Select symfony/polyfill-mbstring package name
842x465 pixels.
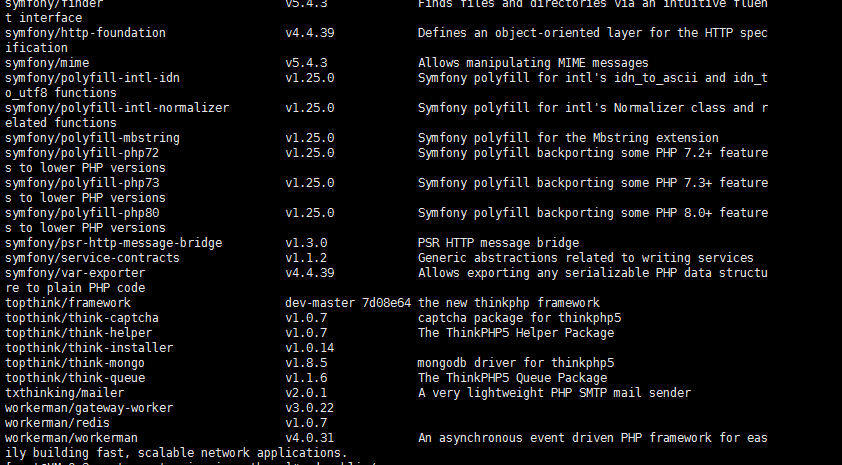pyautogui.click(x=92, y=139)
